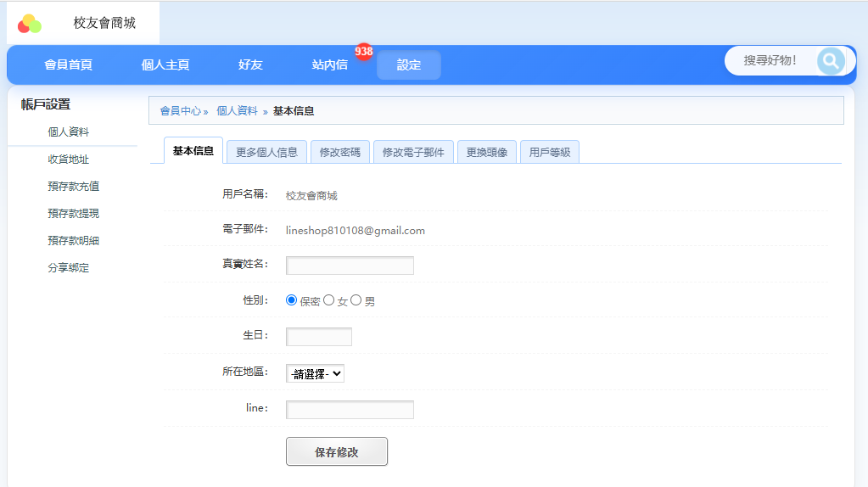Select the 女 gender radio button
The image size is (868, 487).
(329, 300)
